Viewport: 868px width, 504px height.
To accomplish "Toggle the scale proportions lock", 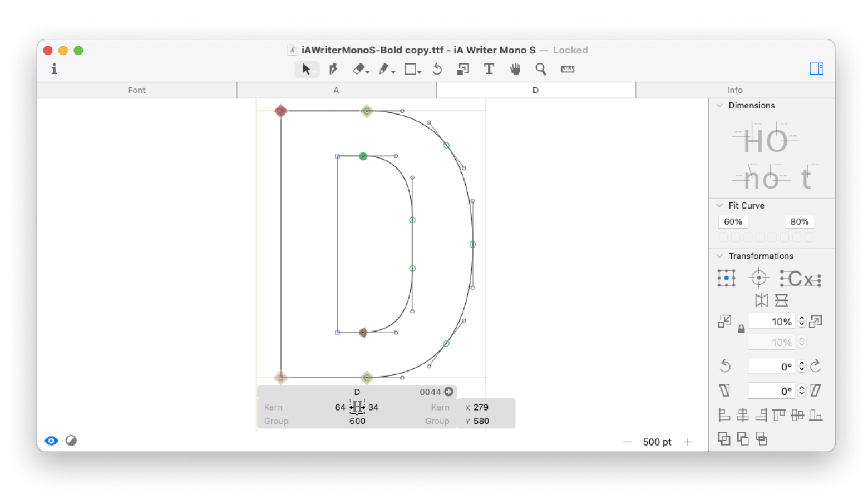I will [x=741, y=329].
